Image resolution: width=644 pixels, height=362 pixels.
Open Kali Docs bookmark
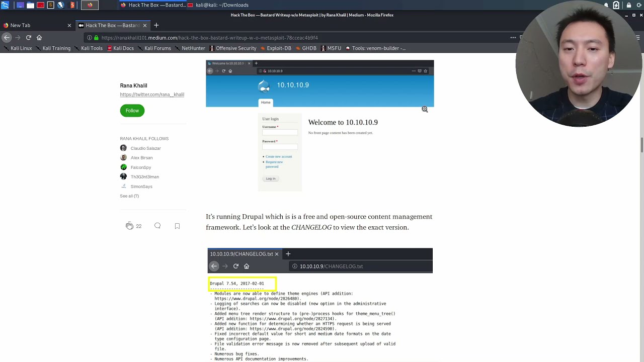coord(121,48)
